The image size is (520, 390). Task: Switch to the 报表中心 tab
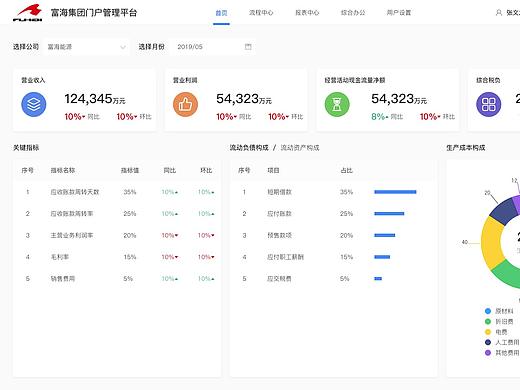(307, 13)
